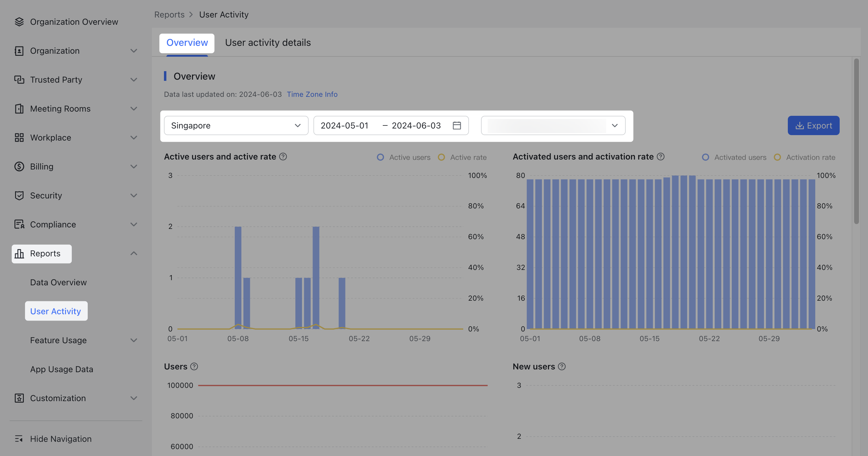This screenshot has width=868, height=456.
Task: Switch to the User activity details tab
Action: [268, 43]
